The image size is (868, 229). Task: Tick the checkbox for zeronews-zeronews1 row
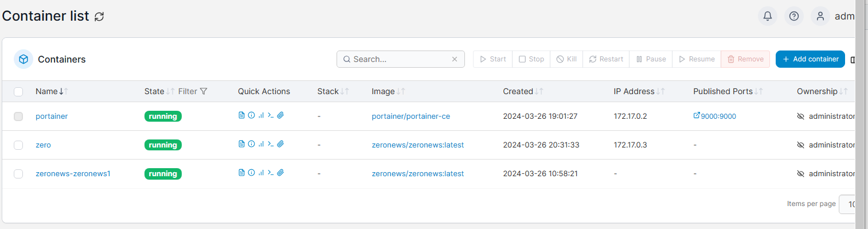[18, 174]
